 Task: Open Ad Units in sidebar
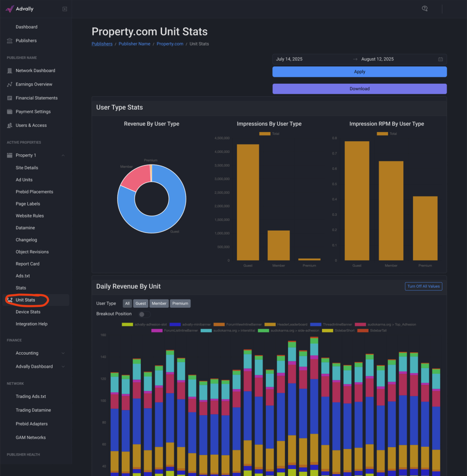click(x=24, y=180)
